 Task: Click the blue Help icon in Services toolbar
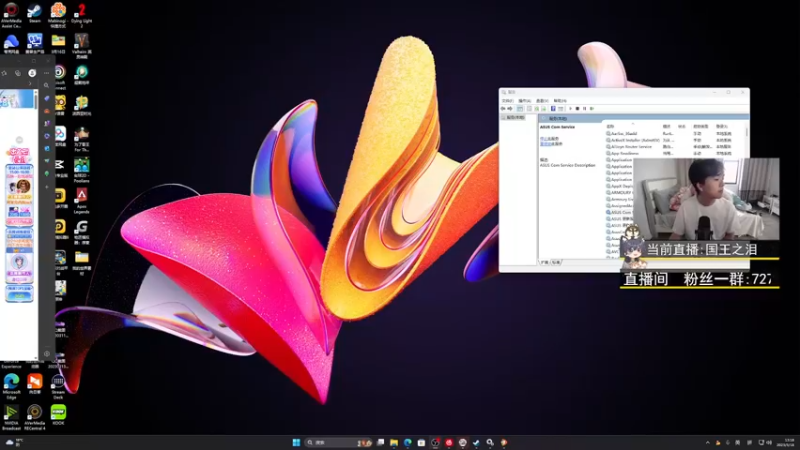point(553,109)
